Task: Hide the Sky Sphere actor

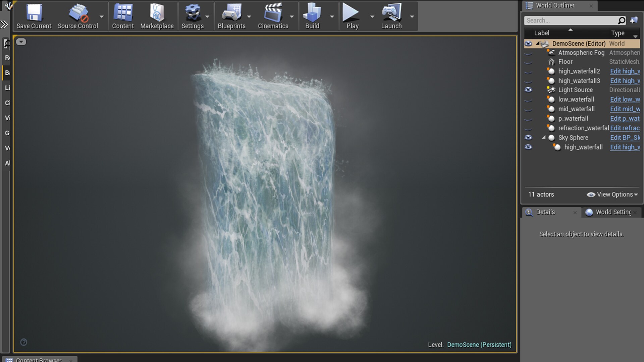Action: pos(529,137)
